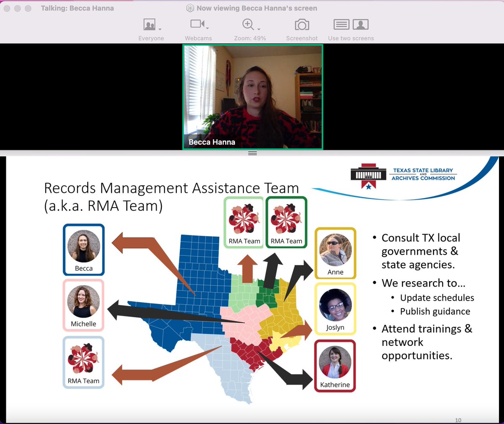Viewport: 504px width, 424px height.
Task: Click the 'Consult TX local governments' bullet
Action: pos(420,251)
